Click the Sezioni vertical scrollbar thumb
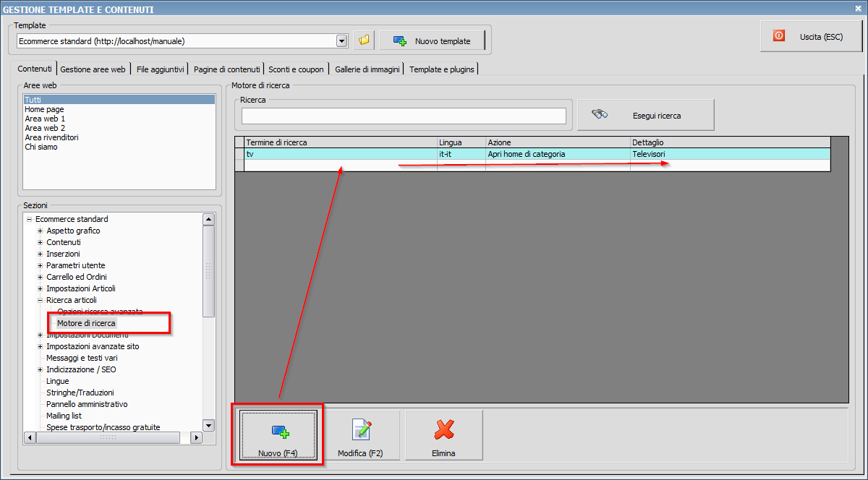This screenshot has width=868, height=480. (x=208, y=271)
